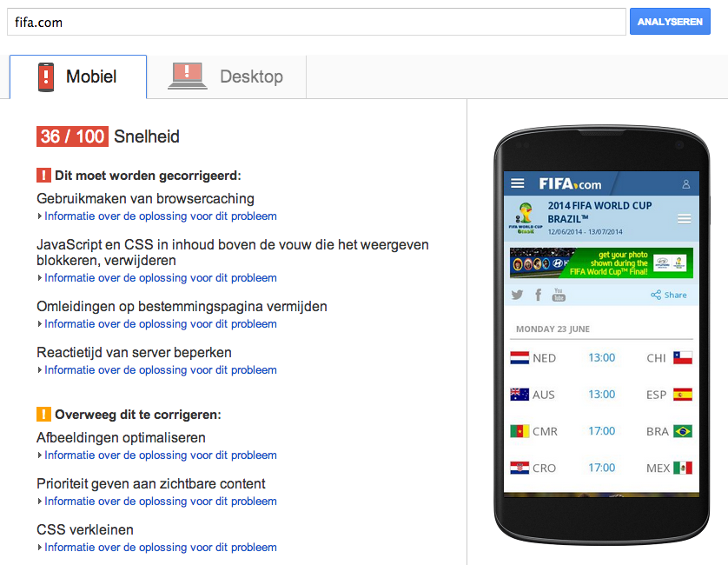Screen dimensions: 728x565
Task: Switch to the Desktop tab
Action: tap(227, 76)
